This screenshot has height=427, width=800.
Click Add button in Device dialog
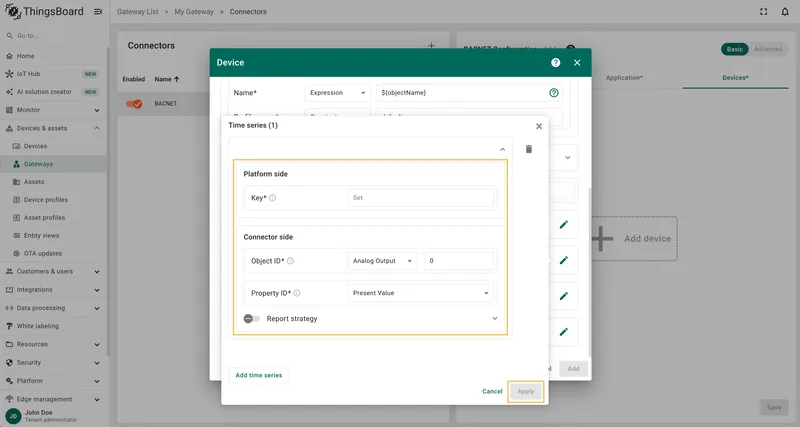coord(573,369)
